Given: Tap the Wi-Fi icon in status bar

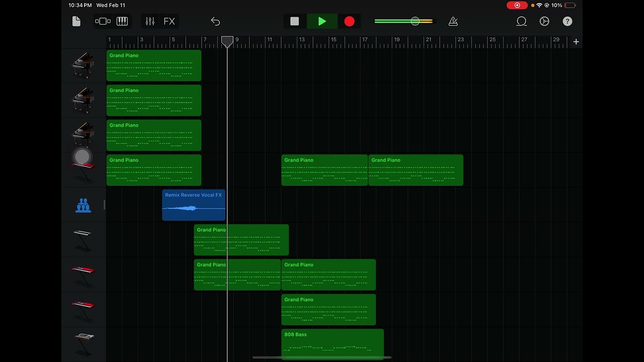Looking at the screenshot, I should tap(539, 5).
